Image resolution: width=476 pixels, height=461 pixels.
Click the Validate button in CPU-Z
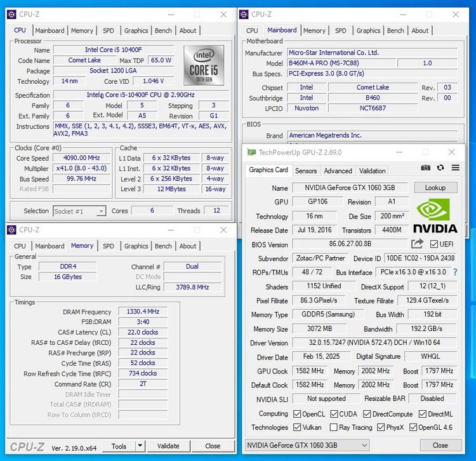168,446
